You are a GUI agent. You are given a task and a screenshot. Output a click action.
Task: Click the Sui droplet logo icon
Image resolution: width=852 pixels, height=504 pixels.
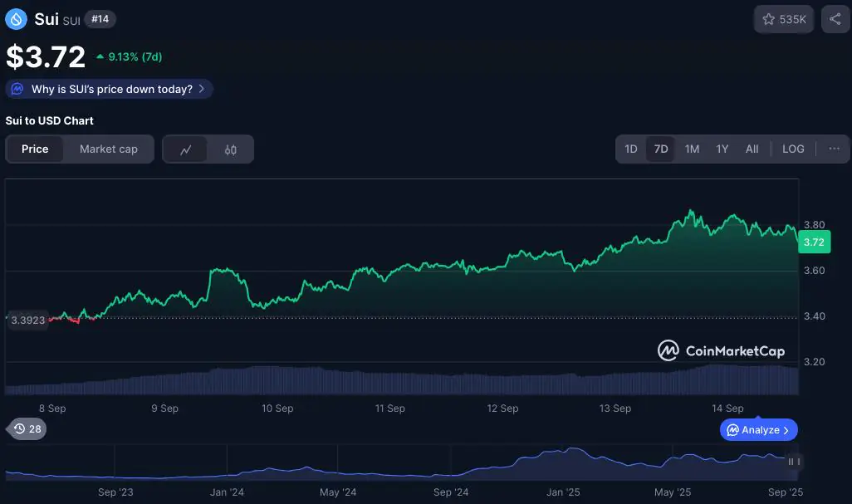17,19
